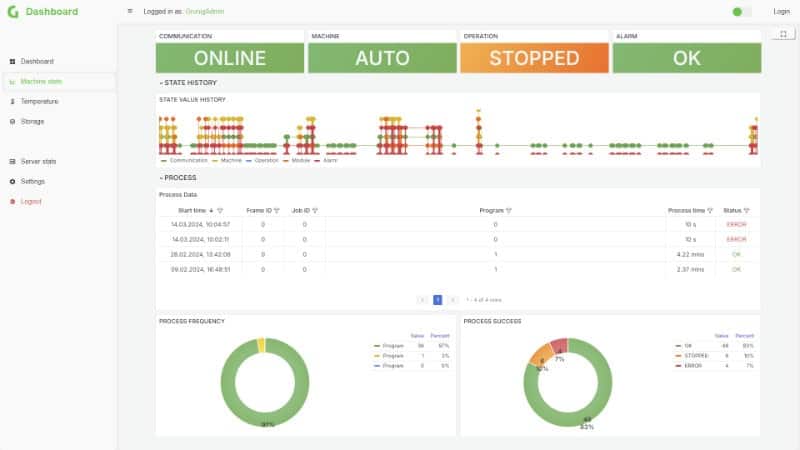800x450 pixels.
Task: Open the Status column filter
Action: click(746, 211)
